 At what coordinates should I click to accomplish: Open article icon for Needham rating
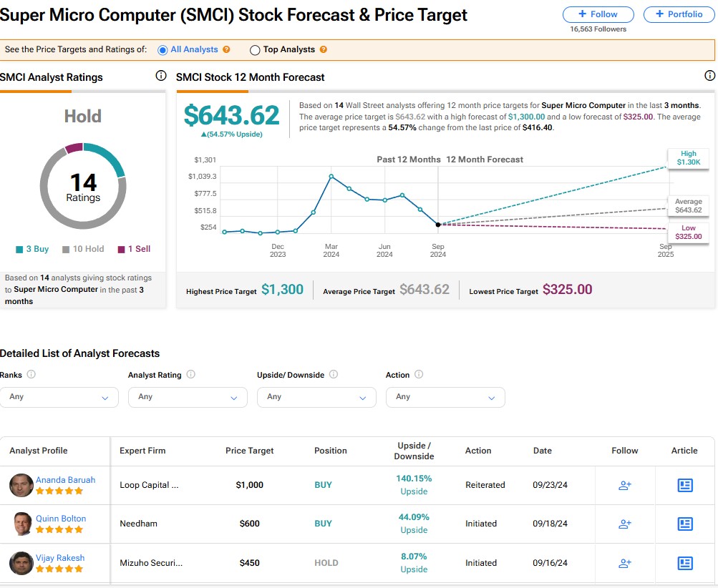point(684,524)
